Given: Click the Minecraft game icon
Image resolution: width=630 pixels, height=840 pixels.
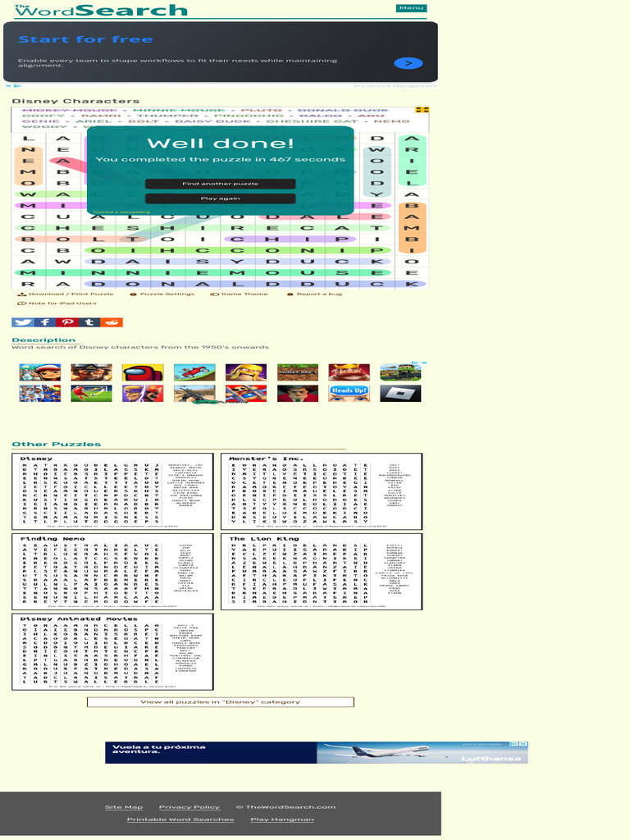Looking at the screenshot, I should [x=298, y=372].
